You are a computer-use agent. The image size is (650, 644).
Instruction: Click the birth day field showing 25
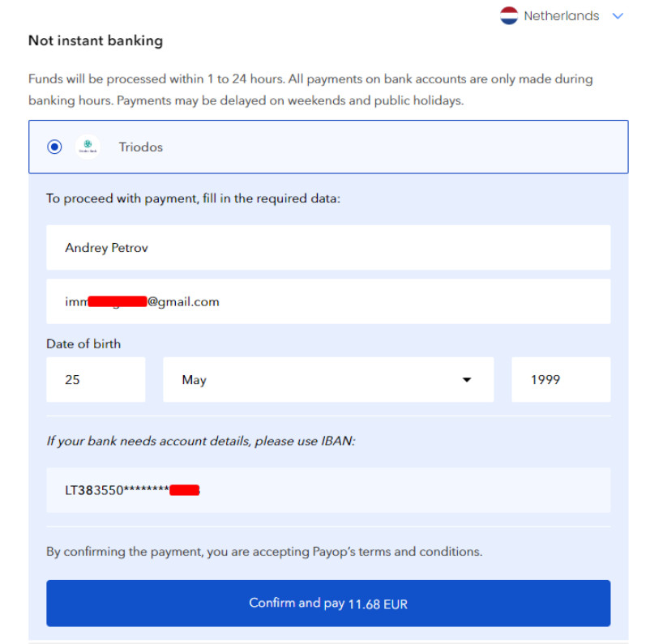(x=96, y=380)
